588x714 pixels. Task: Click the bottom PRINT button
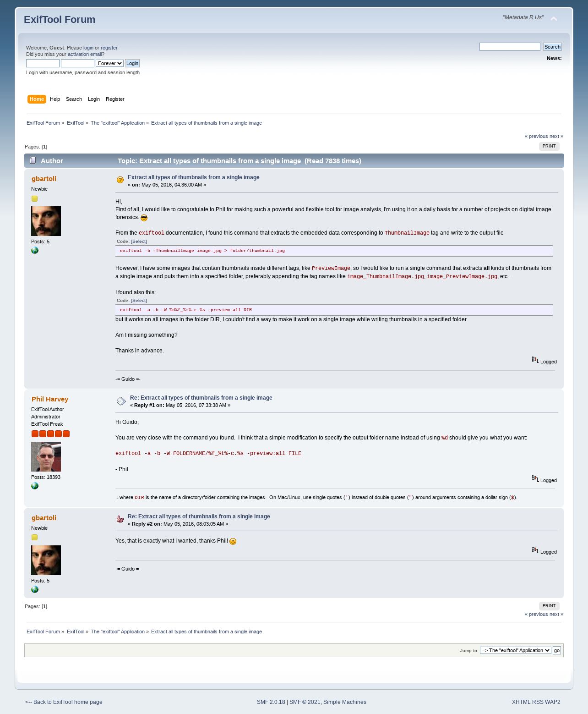point(549,606)
